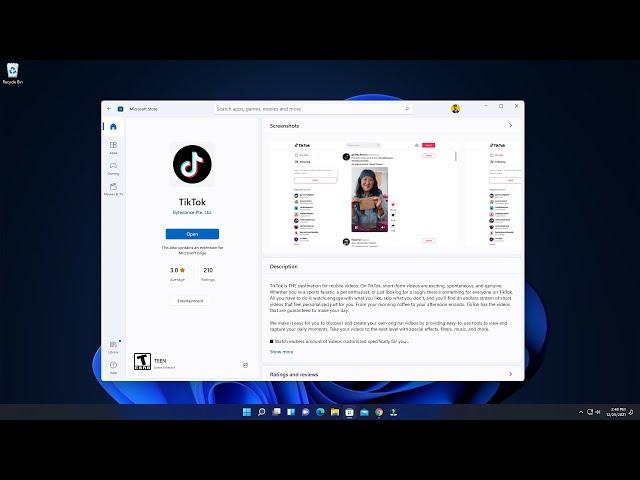Launch Google Chrome from taskbar
Screen dimensions: 640x480
point(379,412)
